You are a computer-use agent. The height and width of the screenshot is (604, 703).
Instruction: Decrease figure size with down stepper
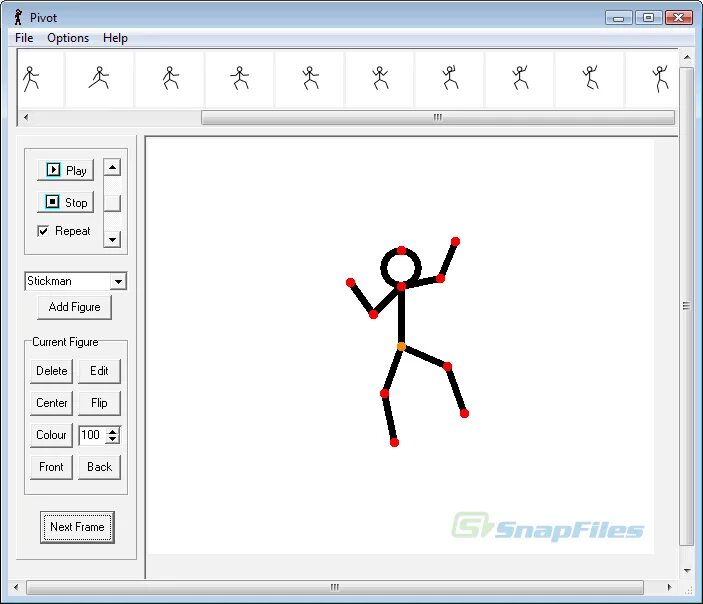tap(113, 440)
